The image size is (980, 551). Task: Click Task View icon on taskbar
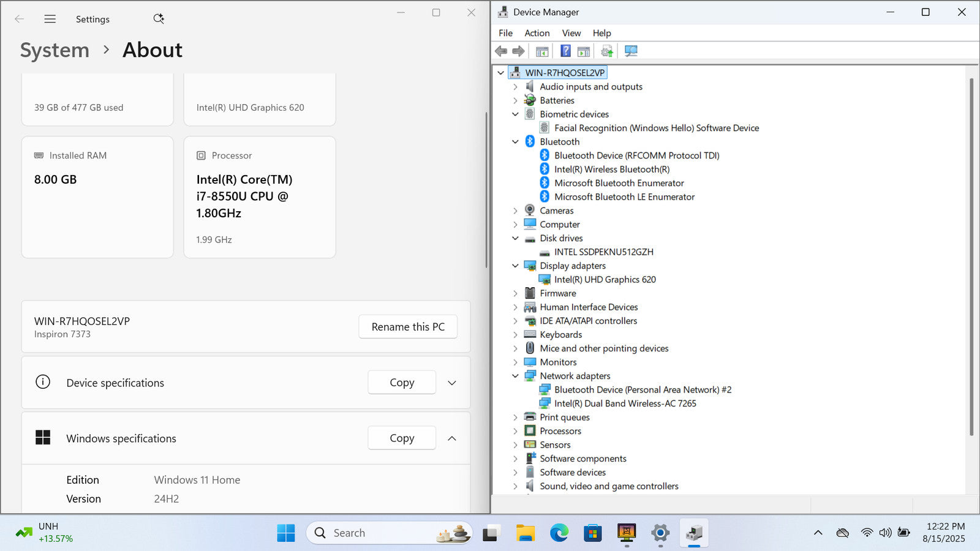tap(491, 533)
